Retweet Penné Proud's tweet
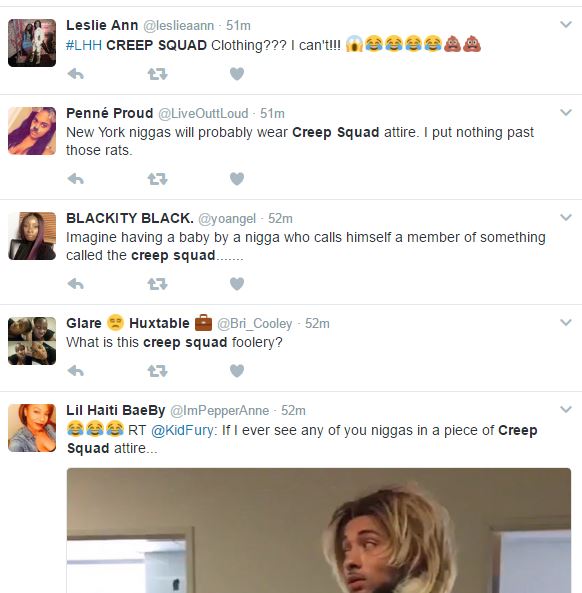 click(157, 179)
